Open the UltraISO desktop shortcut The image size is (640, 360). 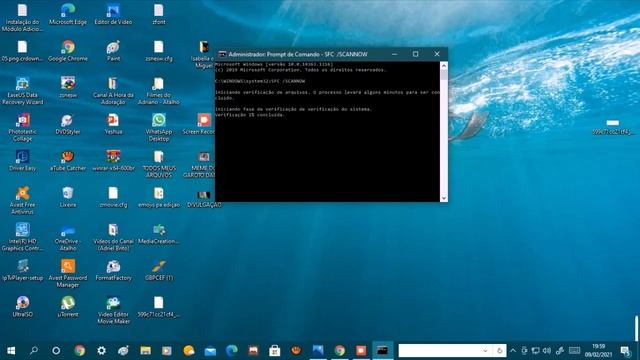(22, 307)
